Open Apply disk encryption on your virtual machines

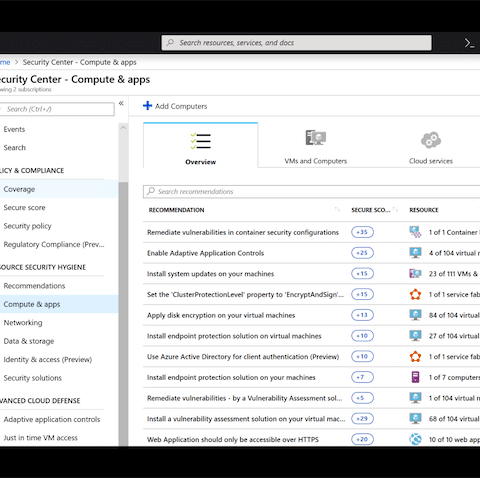[x=221, y=315]
